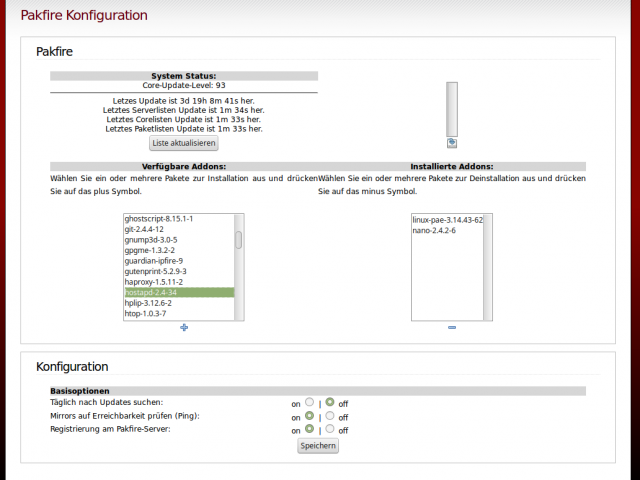Click the minus icon to uninstall addon
640x480 pixels.
tap(452, 327)
